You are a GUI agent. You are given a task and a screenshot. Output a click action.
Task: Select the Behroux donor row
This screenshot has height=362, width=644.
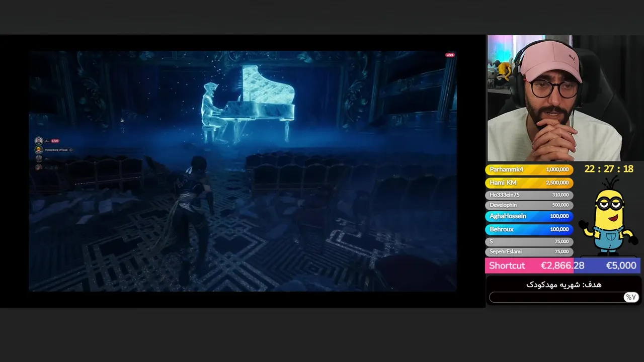tap(528, 229)
